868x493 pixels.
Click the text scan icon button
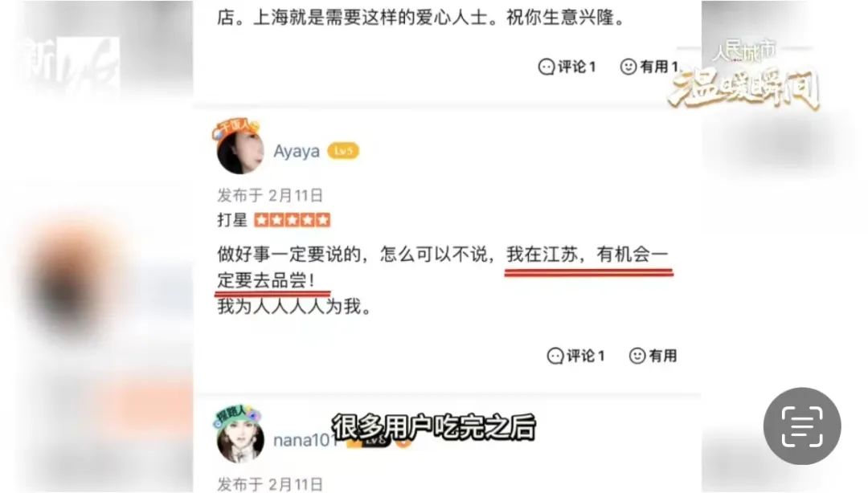tap(802, 426)
